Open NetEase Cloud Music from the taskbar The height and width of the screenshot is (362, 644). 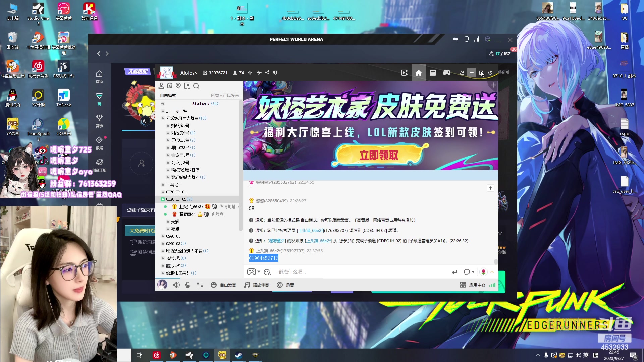(157, 355)
